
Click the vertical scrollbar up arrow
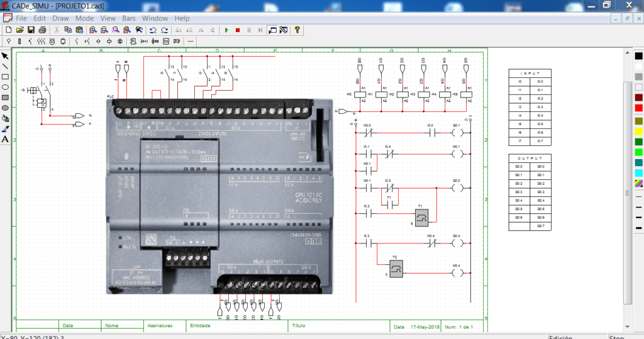pyautogui.click(x=627, y=53)
